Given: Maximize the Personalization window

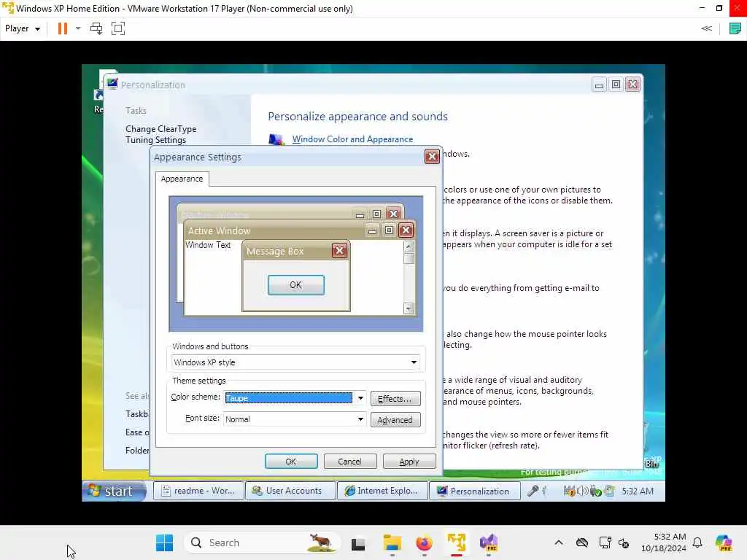Looking at the screenshot, I should pos(616,85).
